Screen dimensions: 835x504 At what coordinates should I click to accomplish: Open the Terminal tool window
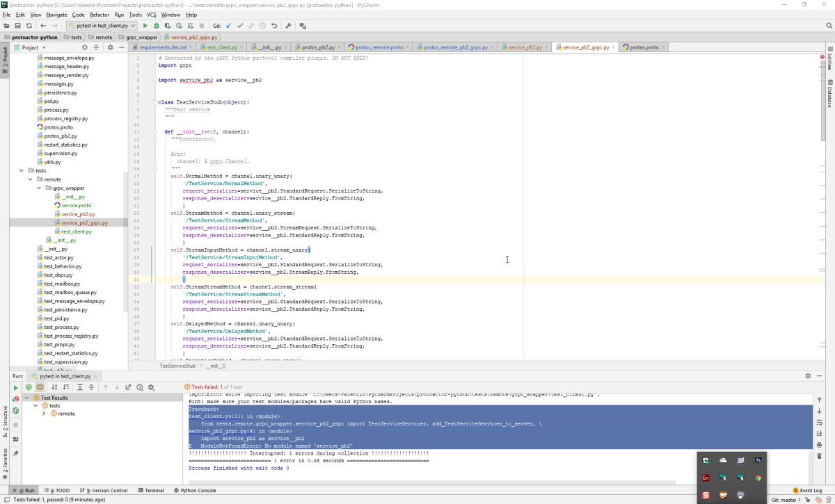(x=150, y=491)
